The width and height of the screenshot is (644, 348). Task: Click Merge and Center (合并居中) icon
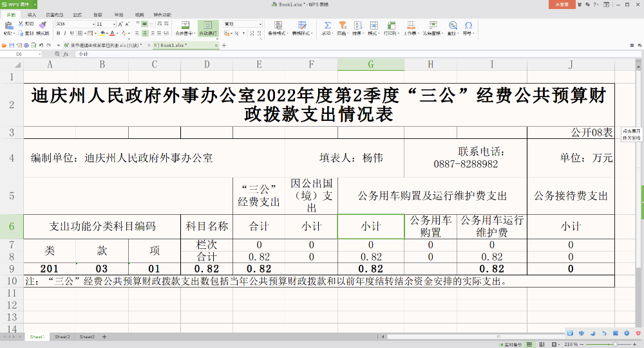[185, 25]
